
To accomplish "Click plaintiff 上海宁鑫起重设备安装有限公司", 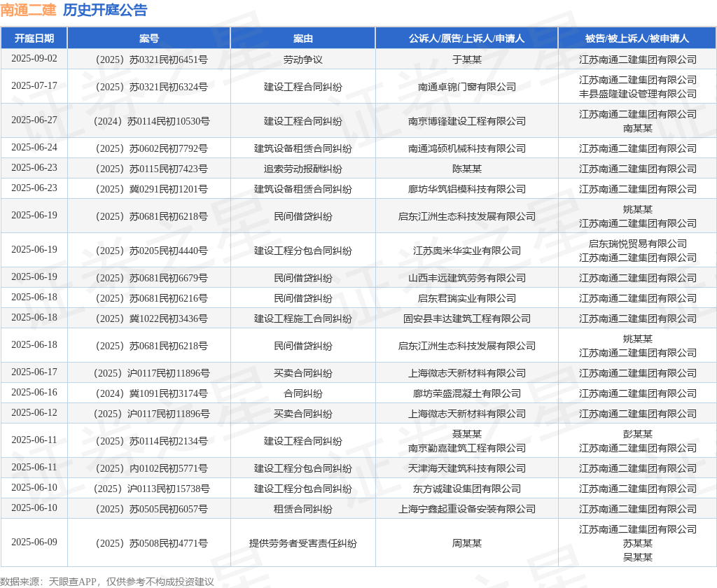I will click(x=467, y=509).
